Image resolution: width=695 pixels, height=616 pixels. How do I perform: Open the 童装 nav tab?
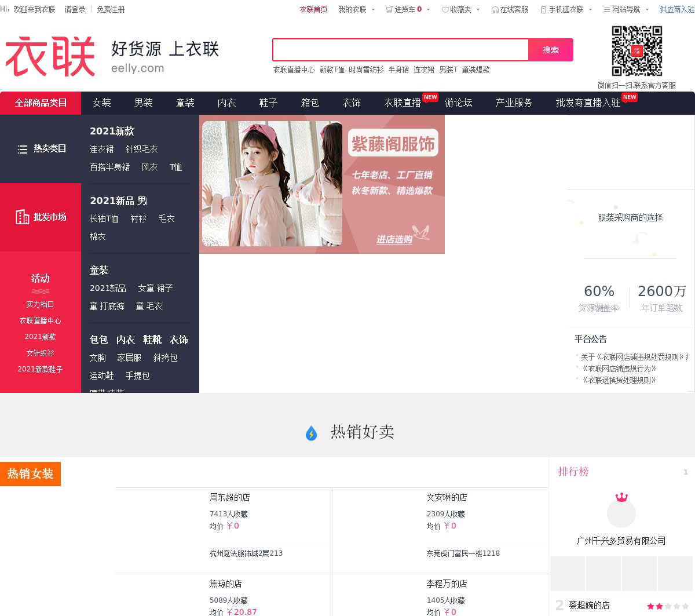[185, 103]
